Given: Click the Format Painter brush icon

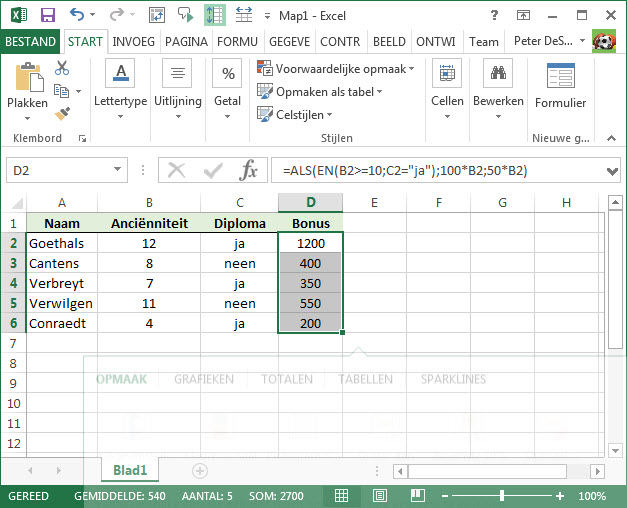Looking at the screenshot, I should (62, 114).
